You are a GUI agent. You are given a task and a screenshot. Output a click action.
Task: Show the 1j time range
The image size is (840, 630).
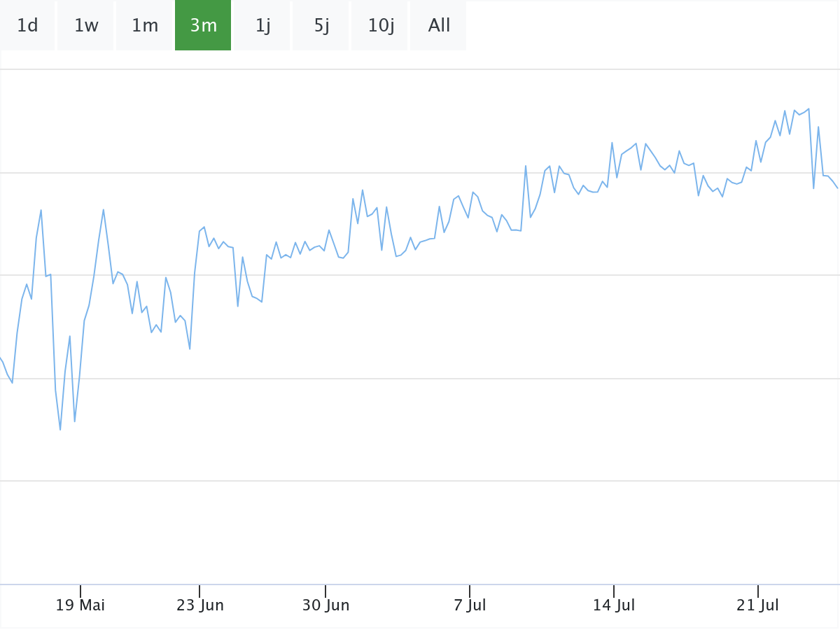click(x=262, y=26)
